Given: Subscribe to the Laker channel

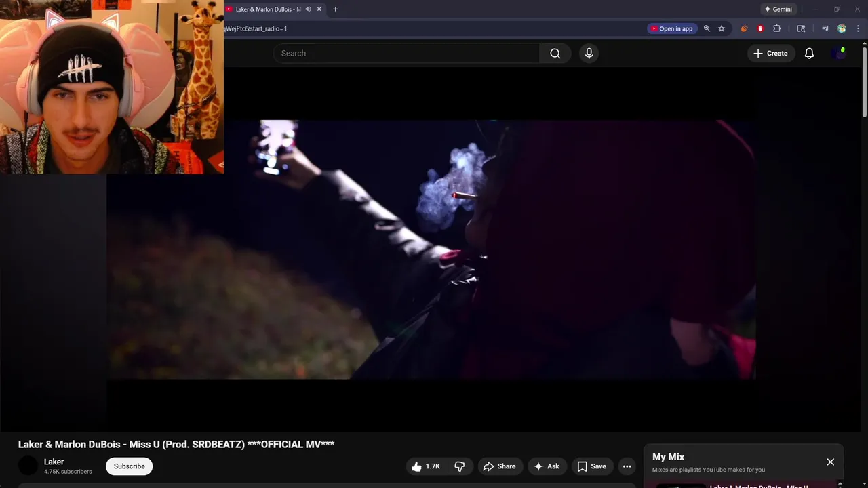Looking at the screenshot, I should pos(129,466).
